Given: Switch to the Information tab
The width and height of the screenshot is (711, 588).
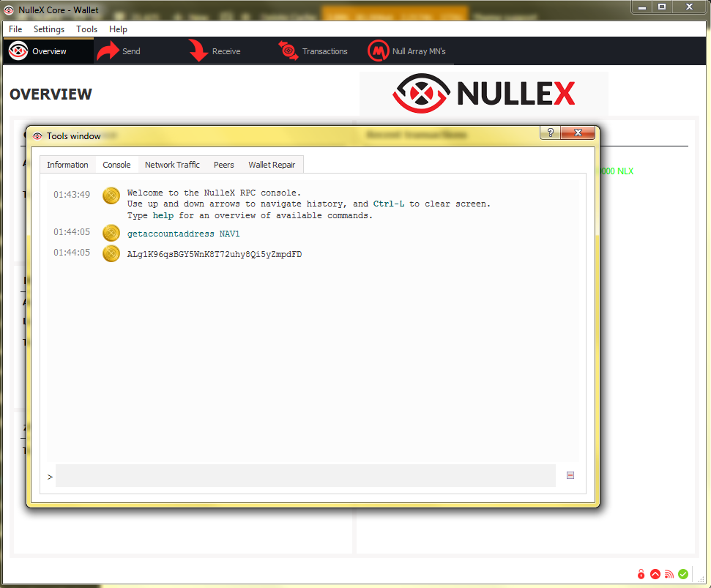Looking at the screenshot, I should tap(67, 165).
